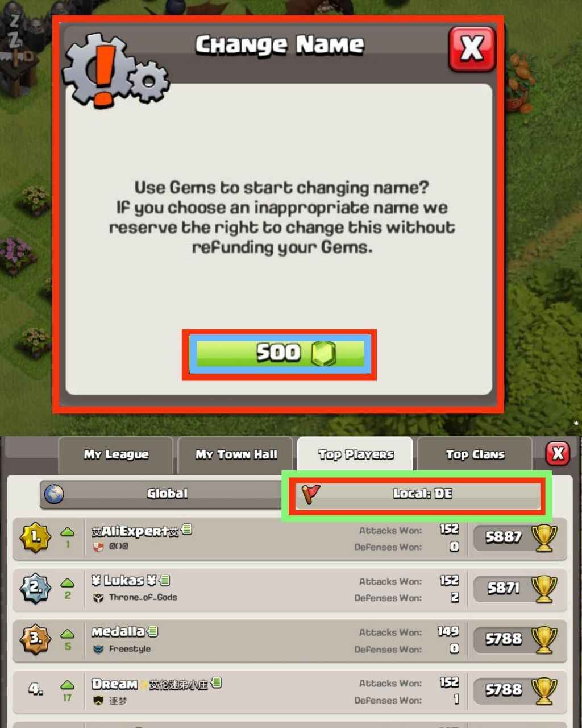Open the Top Clans tab

(475, 454)
